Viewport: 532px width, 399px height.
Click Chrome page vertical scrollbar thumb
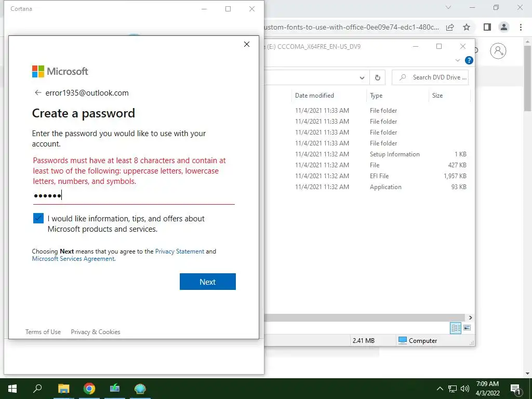point(528,78)
